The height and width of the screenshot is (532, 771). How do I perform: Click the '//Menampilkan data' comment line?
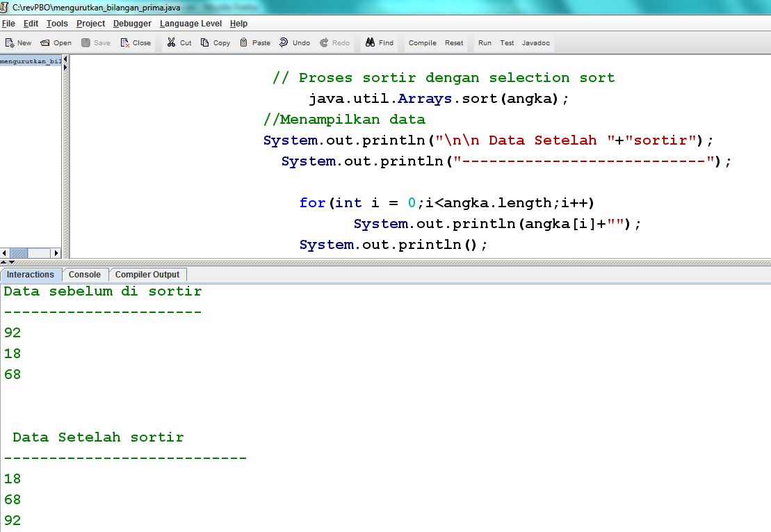coord(344,120)
